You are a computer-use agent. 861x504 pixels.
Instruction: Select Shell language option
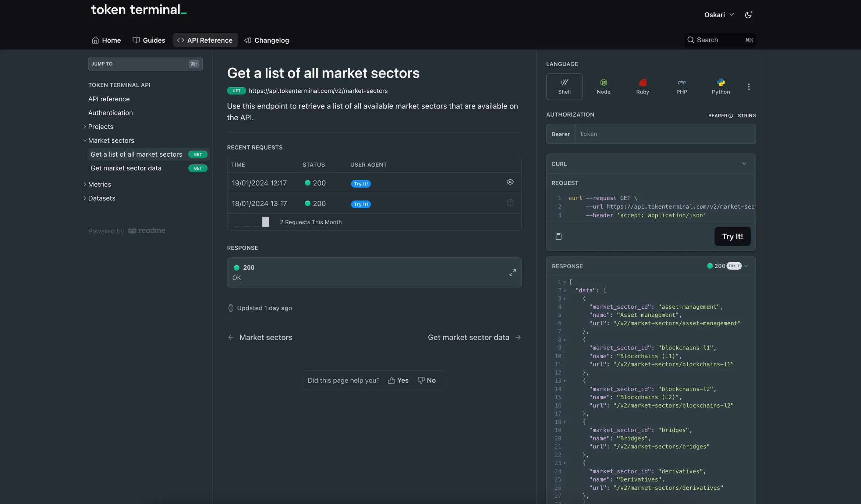tap(564, 87)
